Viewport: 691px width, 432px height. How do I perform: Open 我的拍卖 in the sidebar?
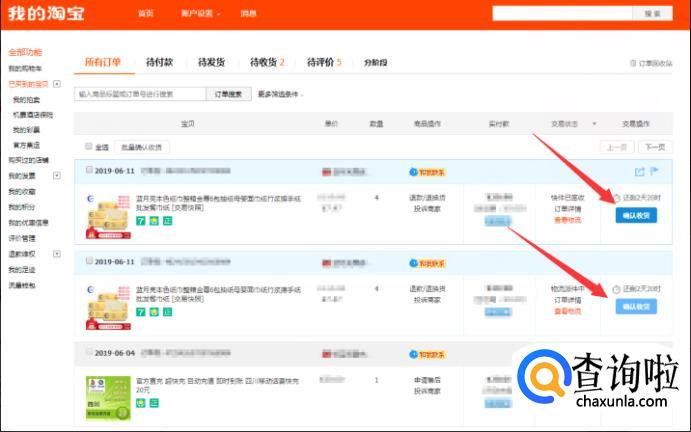pyautogui.click(x=26, y=100)
